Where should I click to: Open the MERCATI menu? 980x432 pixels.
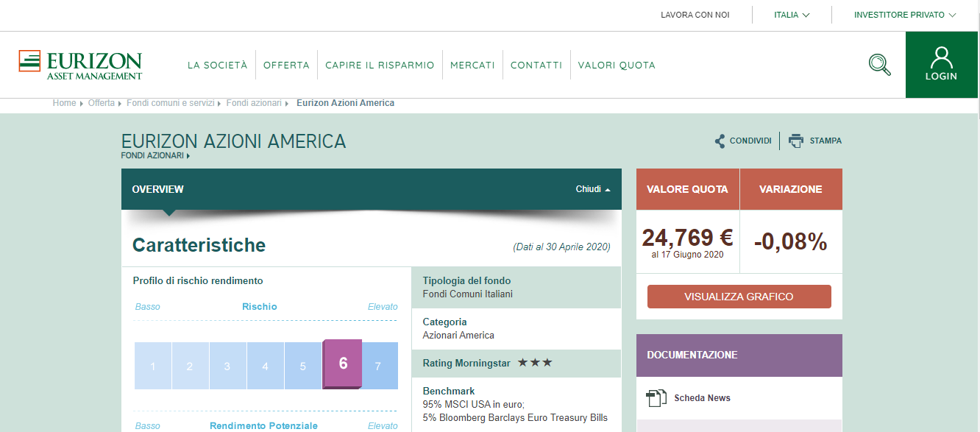[472, 65]
